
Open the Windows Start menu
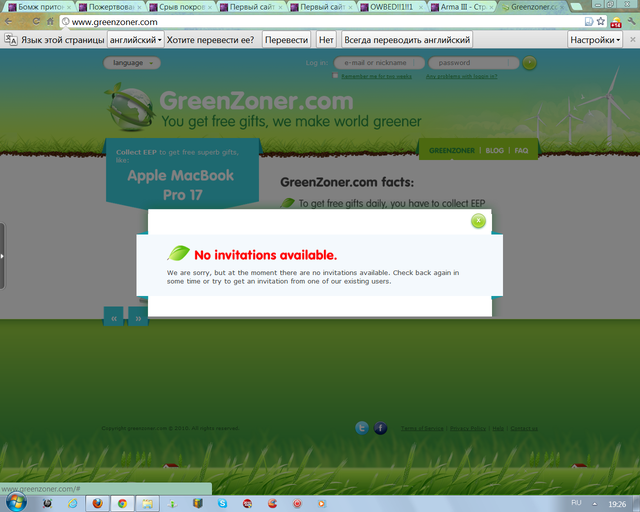coord(16,502)
